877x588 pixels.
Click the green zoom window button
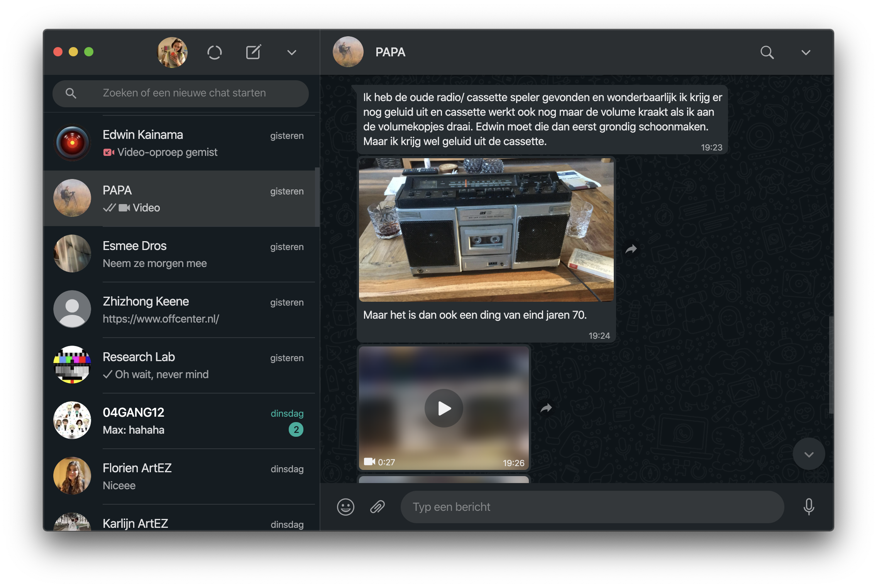(89, 52)
